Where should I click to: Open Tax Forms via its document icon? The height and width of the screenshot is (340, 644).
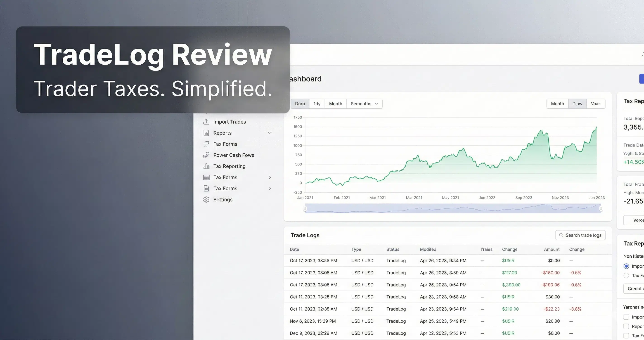206,144
